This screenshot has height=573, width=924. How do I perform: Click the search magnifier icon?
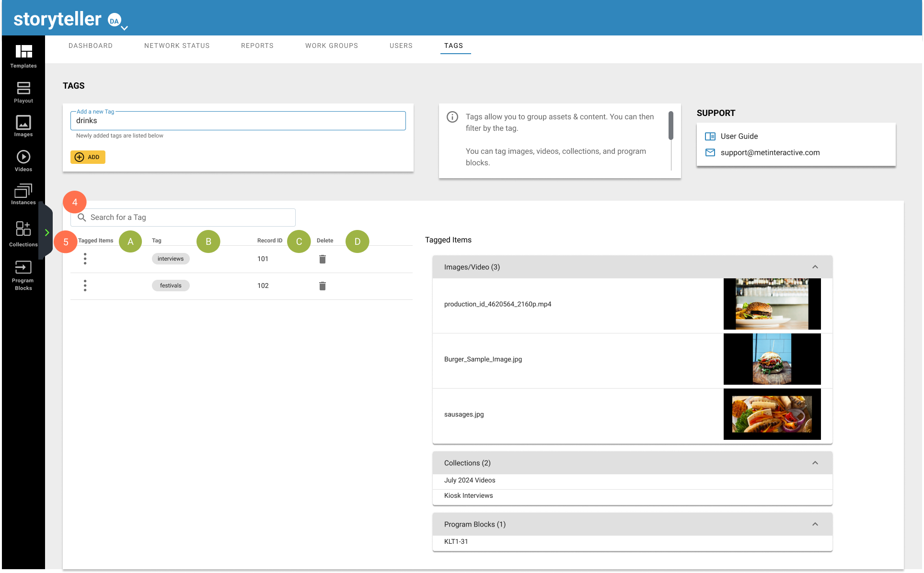82,218
